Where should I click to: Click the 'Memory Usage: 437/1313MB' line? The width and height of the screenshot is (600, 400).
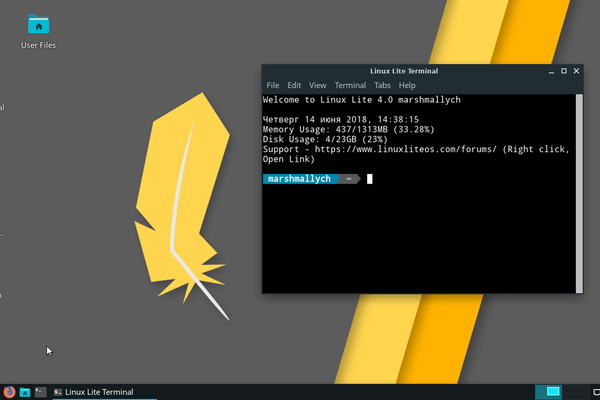tap(348, 130)
